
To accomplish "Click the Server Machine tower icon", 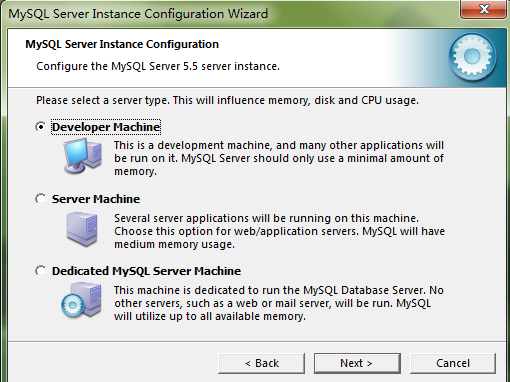I will 82,229.
